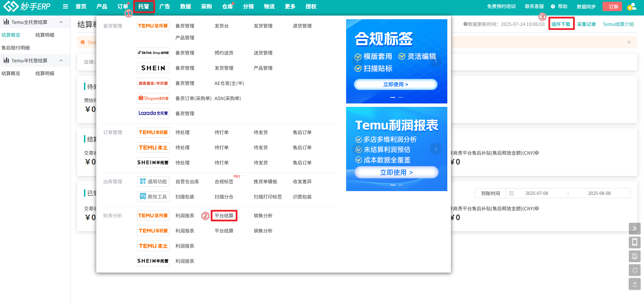
Task: Click the 插件下载 link
Action: 561,24
